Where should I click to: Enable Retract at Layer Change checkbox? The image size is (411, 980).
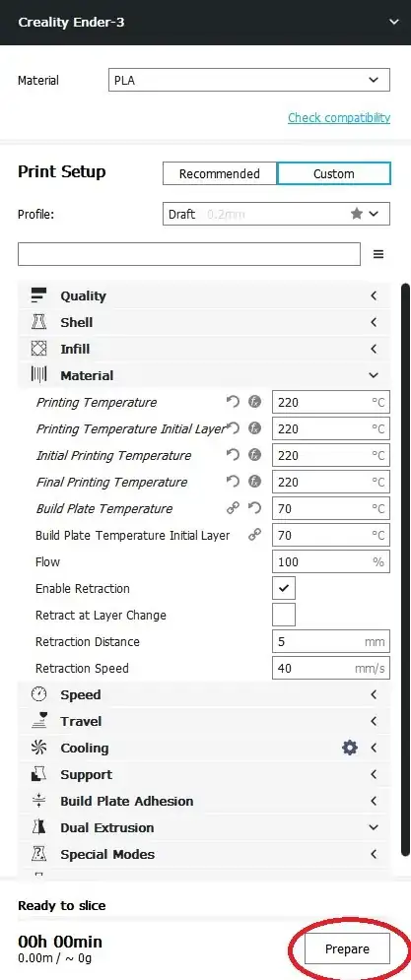284,615
